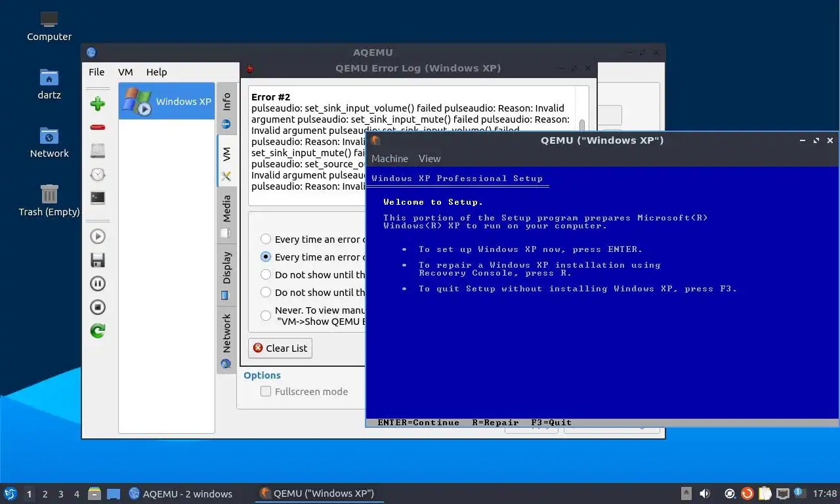
Task: Click the orange update notifier tray icon
Action: tap(747, 493)
